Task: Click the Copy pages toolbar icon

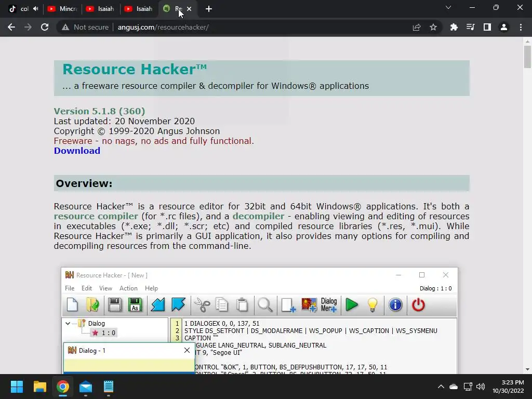Action: [x=222, y=304]
